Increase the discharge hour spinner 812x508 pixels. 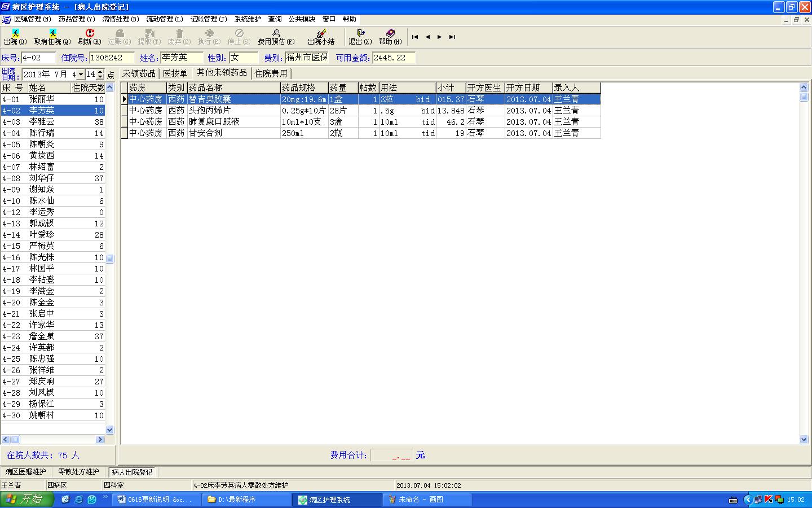click(x=100, y=72)
